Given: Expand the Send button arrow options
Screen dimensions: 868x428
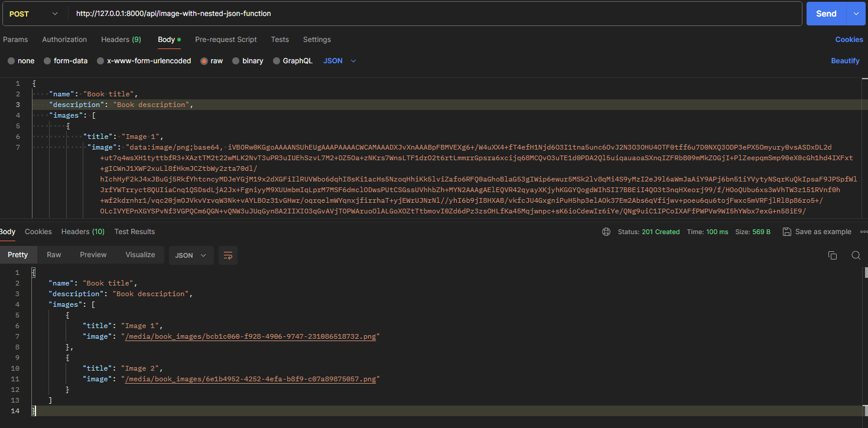Looking at the screenshot, I should point(856,14).
